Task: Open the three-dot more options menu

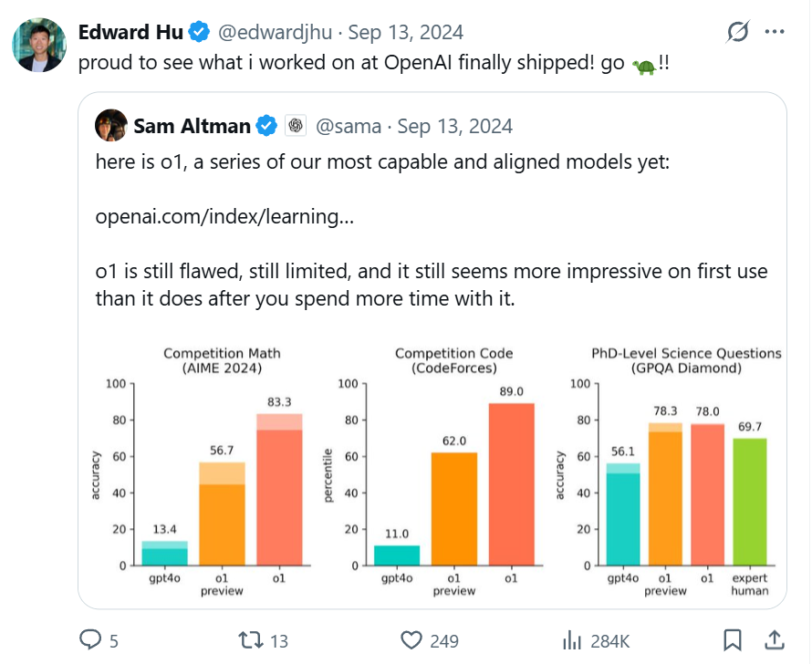Action: pos(775,32)
